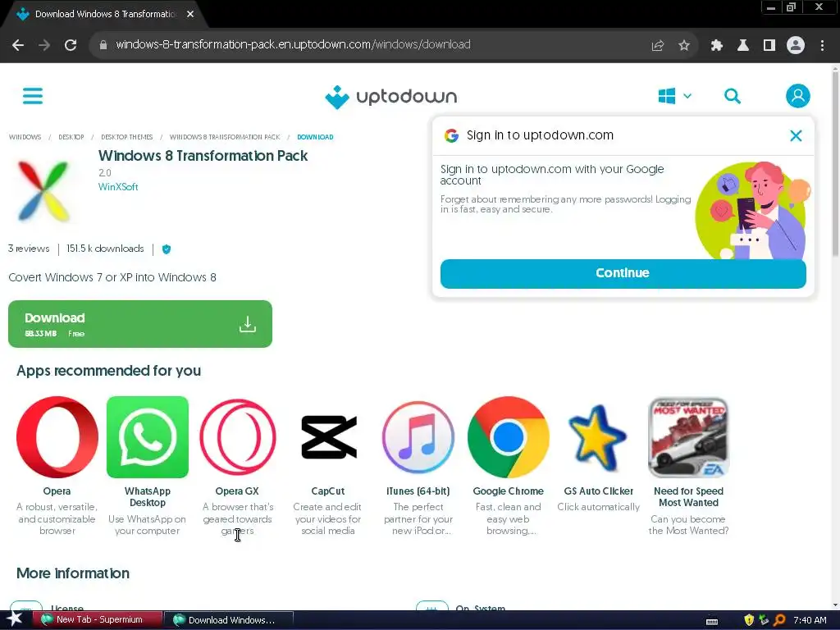Click the 151.5 k downloads text
Viewport: 840px width, 630px height.
[105, 249]
